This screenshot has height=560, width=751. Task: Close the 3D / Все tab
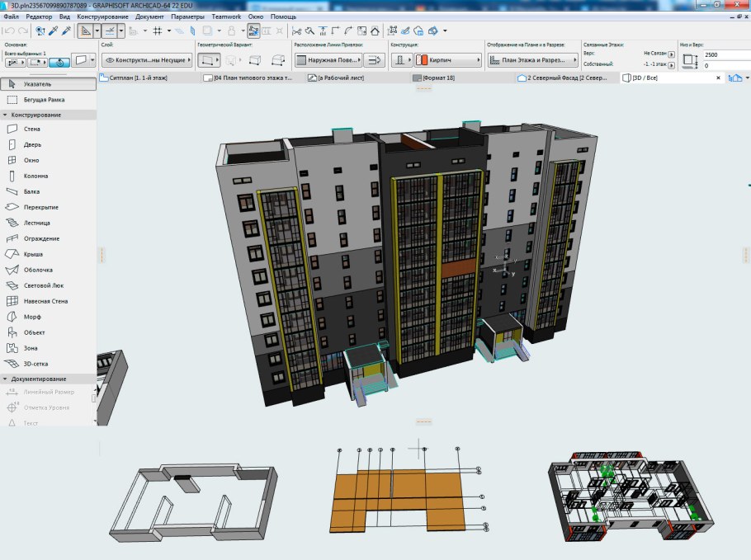click(x=717, y=78)
